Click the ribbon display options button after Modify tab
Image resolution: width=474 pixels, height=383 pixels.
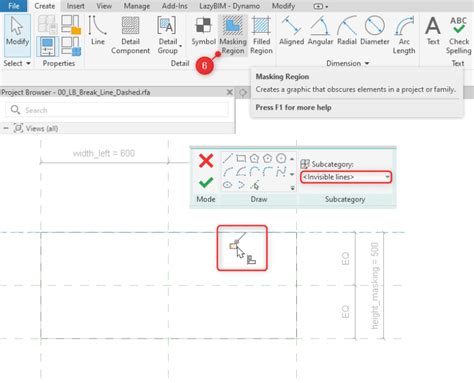point(320,6)
